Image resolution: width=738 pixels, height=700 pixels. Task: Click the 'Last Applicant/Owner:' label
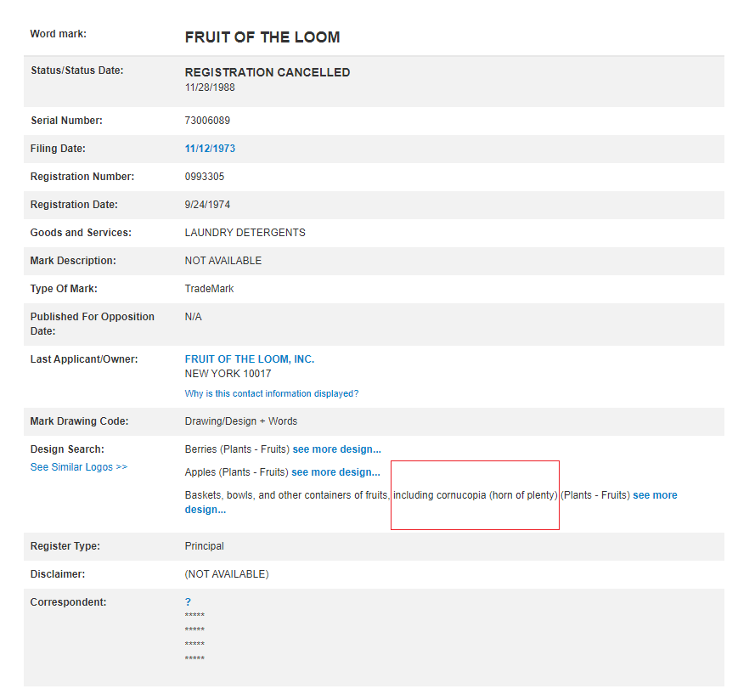(x=84, y=359)
